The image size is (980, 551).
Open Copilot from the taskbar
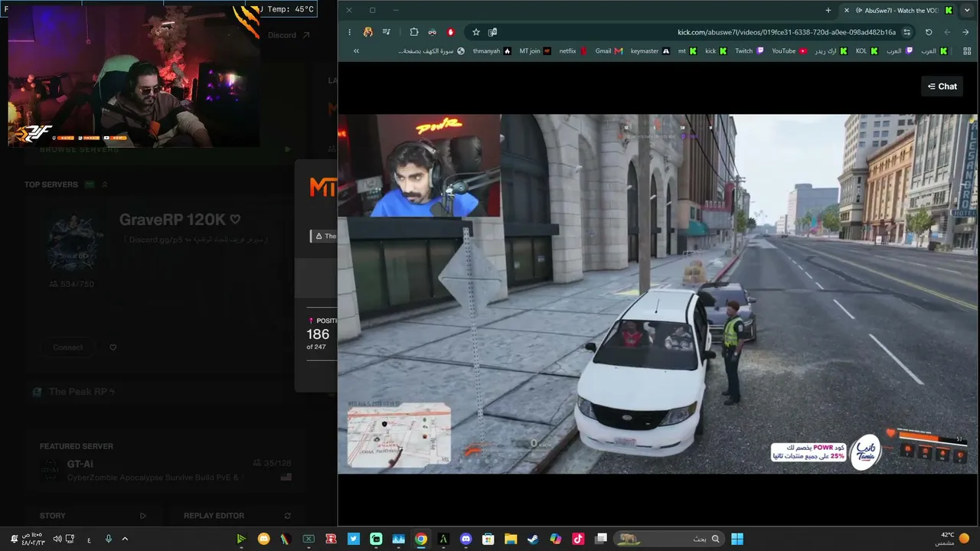coord(556,539)
